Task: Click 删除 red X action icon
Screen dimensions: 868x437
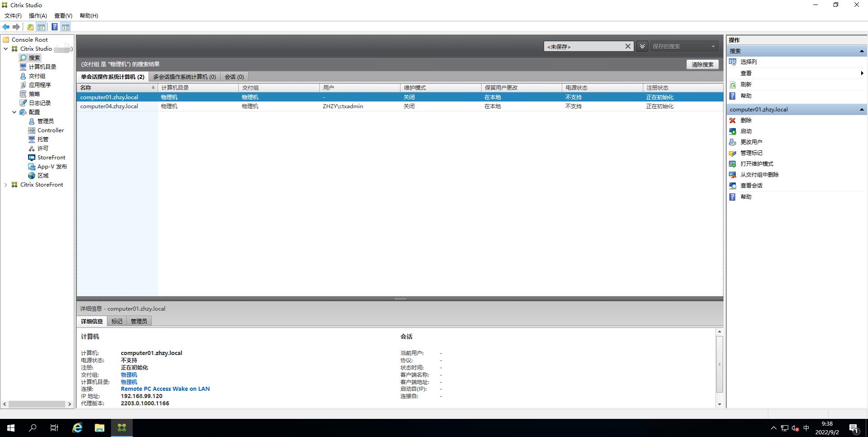Action: click(733, 120)
